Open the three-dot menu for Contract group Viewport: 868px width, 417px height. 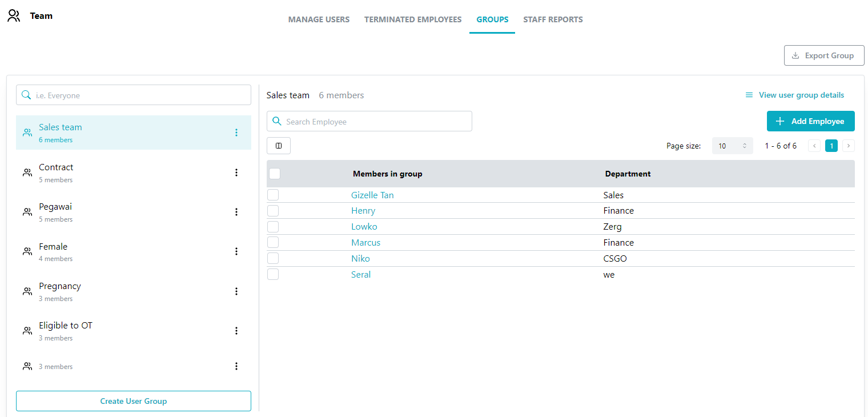236,173
